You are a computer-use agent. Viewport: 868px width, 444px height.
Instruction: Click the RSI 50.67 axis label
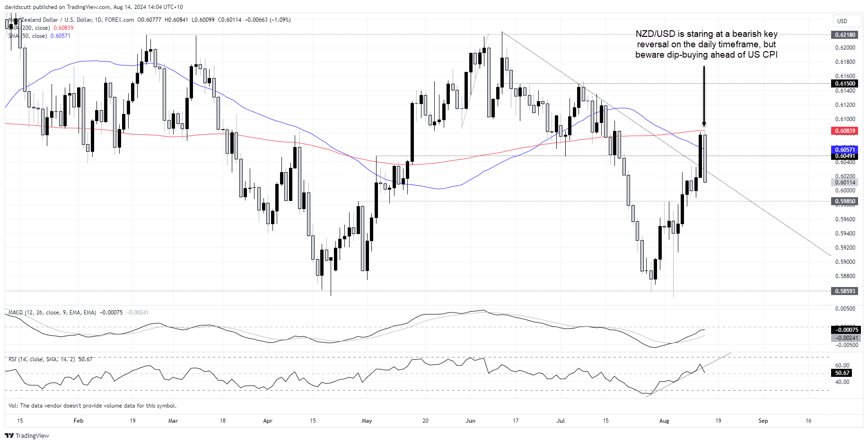tap(842, 373)
